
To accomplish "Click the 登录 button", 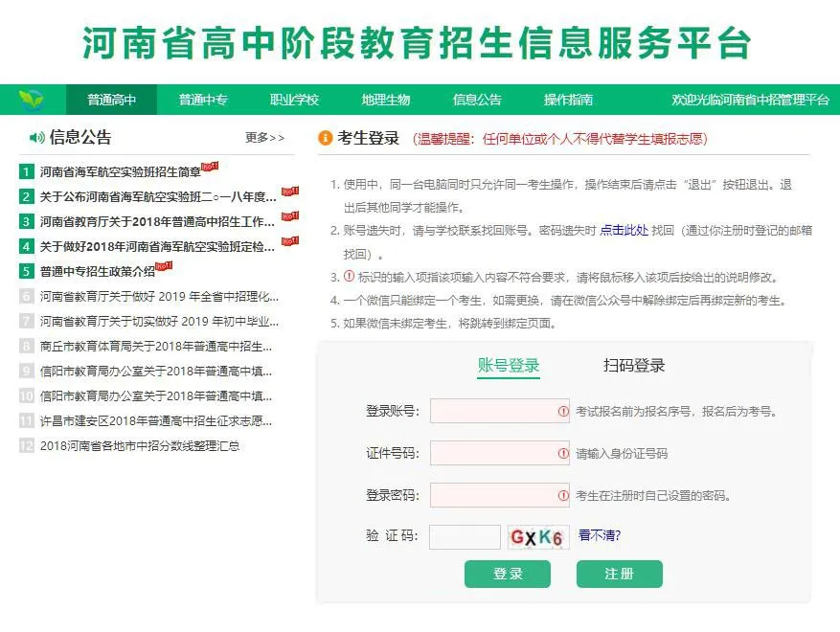I will click(x=508, y=575).
